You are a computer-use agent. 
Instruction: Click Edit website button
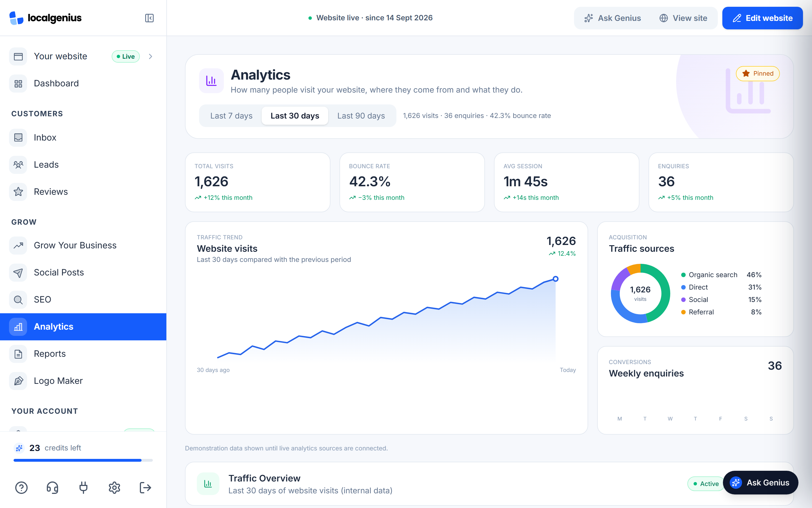point(762,18)
